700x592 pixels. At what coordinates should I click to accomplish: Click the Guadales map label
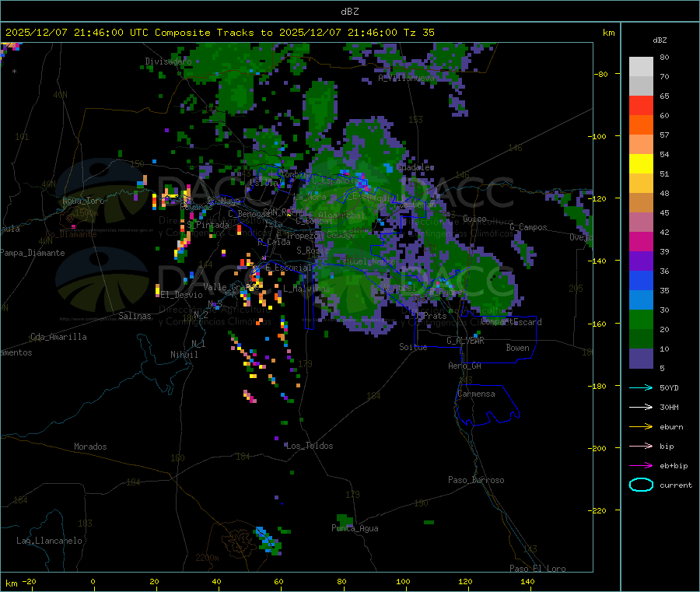(415, 167)
